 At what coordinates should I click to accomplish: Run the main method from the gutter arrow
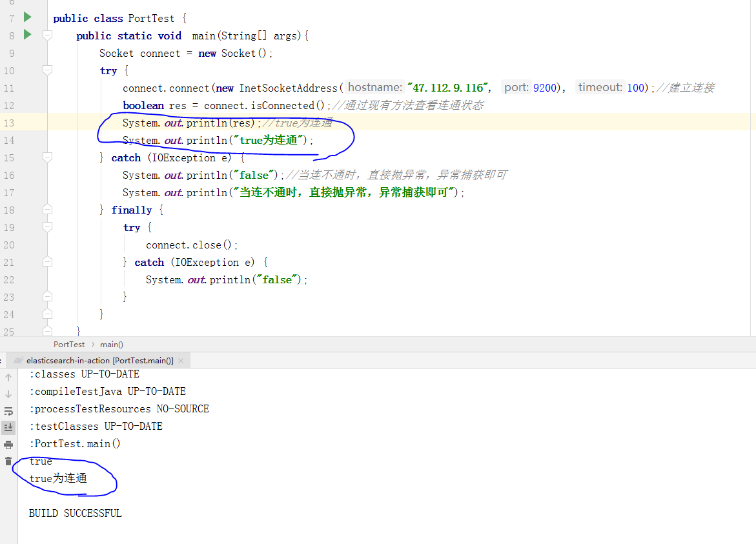click(28, 35)
